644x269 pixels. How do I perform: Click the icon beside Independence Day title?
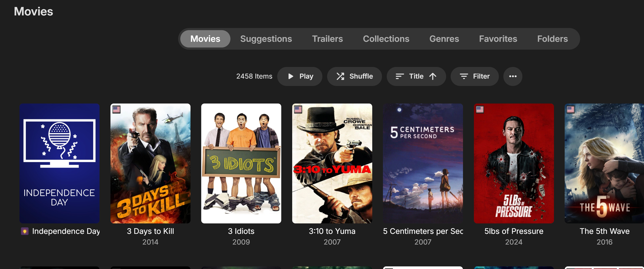pyautogui.click(x=25, y=231)
